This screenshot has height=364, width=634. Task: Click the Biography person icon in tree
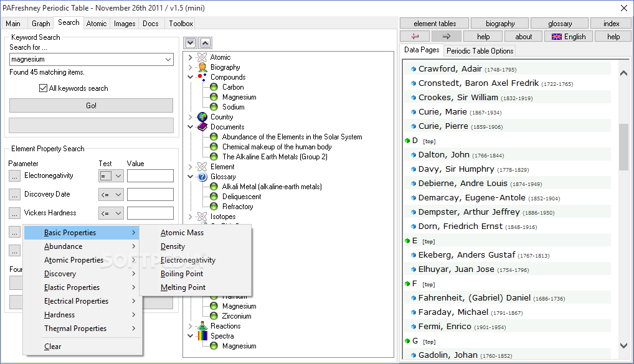coord(202,67)
